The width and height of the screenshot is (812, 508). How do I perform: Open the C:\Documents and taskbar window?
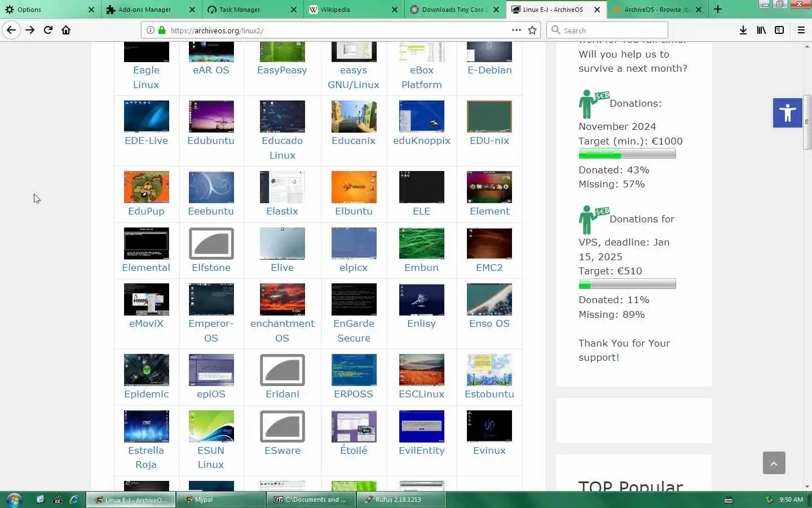pos(311,500)
